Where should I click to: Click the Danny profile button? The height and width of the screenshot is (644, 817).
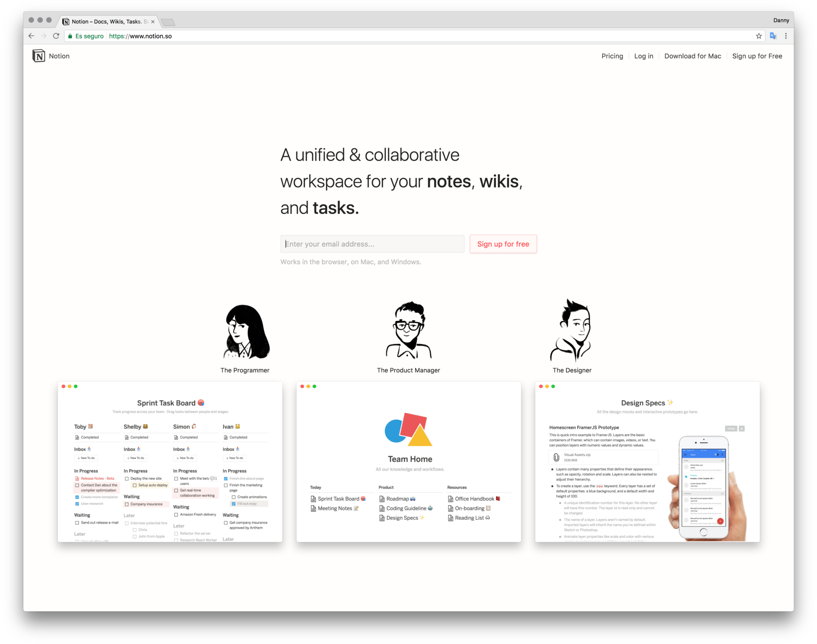pos(781,20)
